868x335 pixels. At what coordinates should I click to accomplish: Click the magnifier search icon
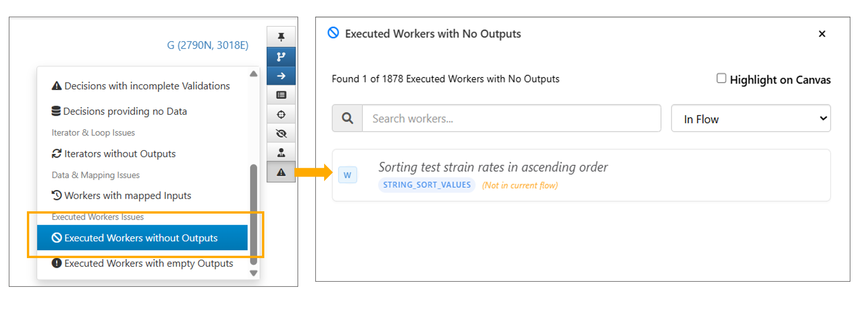(347, 119)
